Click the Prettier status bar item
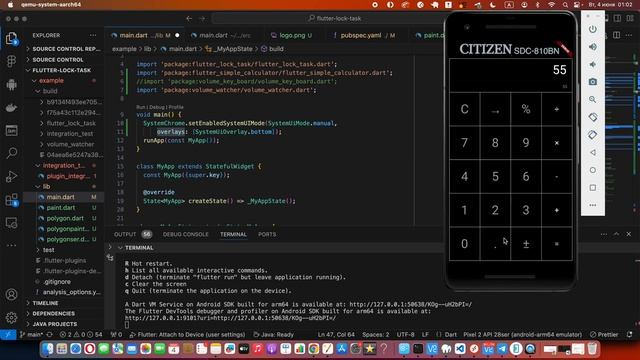This screenshot has width=640, height=360. pyautogui.click(x=604, y=335)
